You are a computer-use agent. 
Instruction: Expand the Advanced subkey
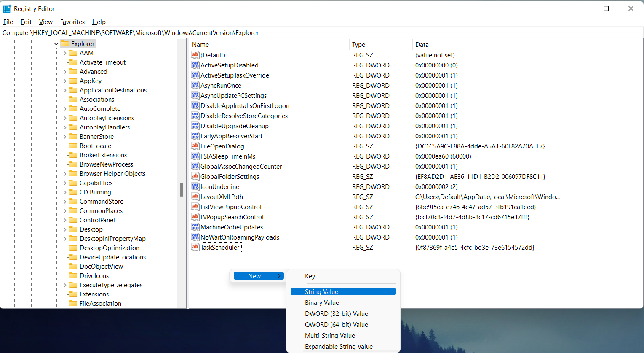point(65,71)
